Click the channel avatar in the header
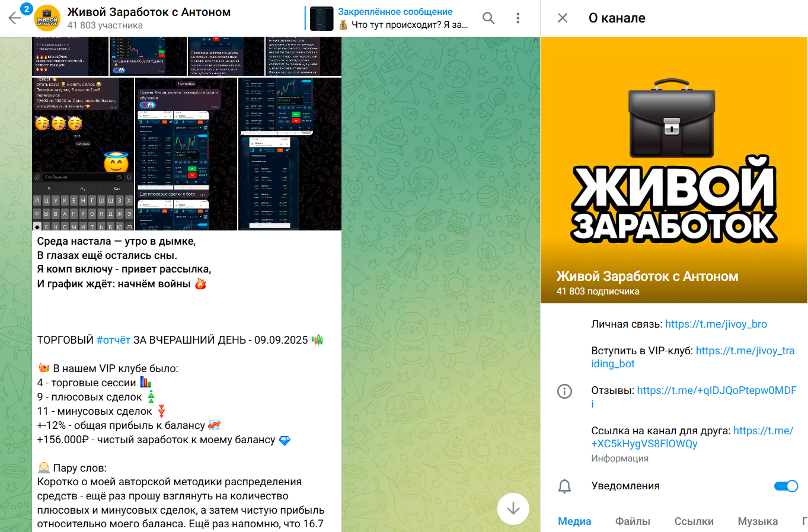808x532 pixels. coord(47,18)
